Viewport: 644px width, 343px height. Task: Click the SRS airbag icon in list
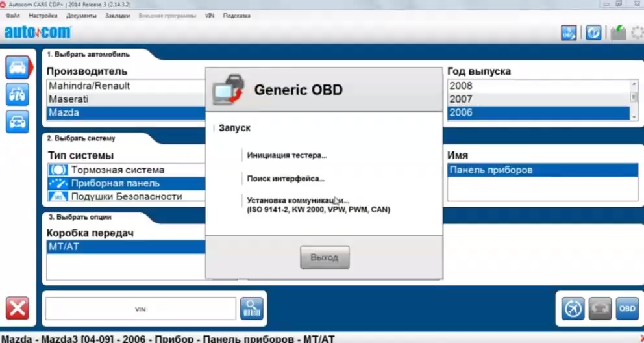click(58, 196)
